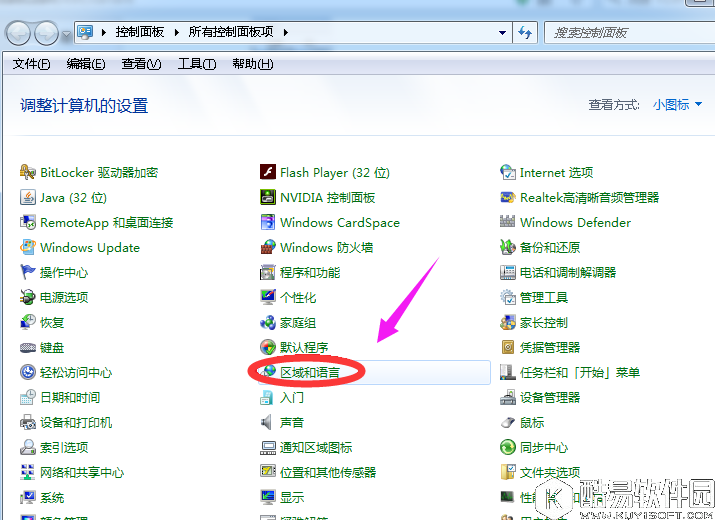
Task: Open the 工具(T) menu
Action: (x=197, y=64)
